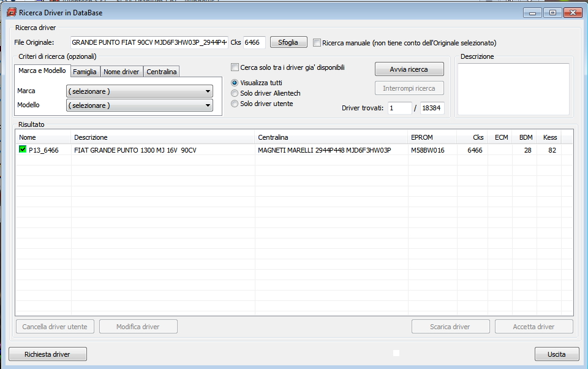Switch to Marca e Modello tab
Screen dimensions: 588x369
click(x=42, y=70)
